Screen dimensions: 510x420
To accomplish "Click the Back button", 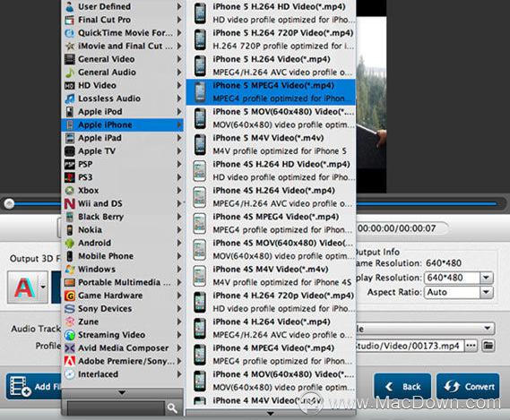I will point(402,386).
